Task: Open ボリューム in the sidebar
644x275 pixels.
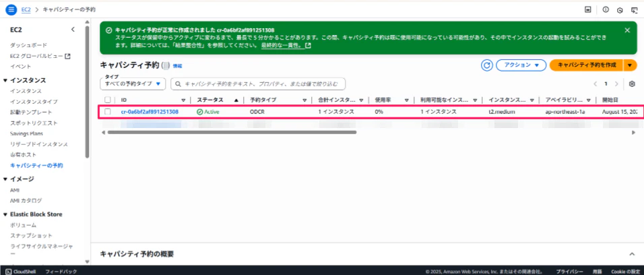Action: point(24,225)
